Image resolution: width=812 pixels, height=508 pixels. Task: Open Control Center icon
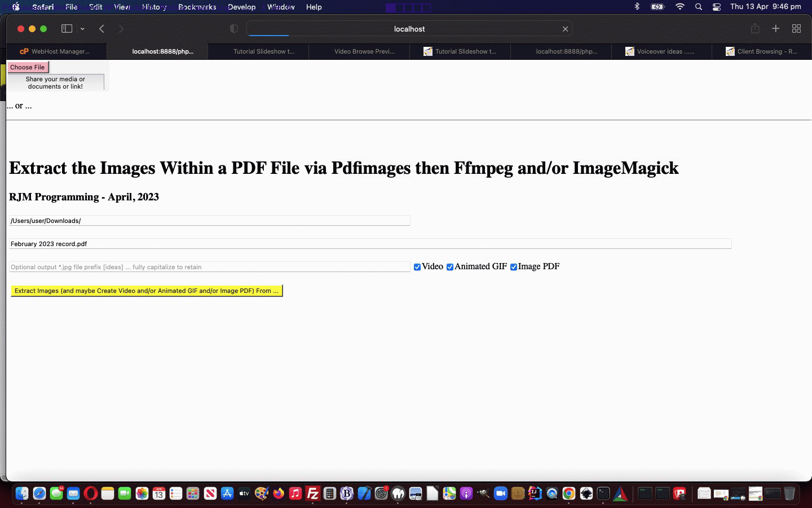tap(717, 7)
